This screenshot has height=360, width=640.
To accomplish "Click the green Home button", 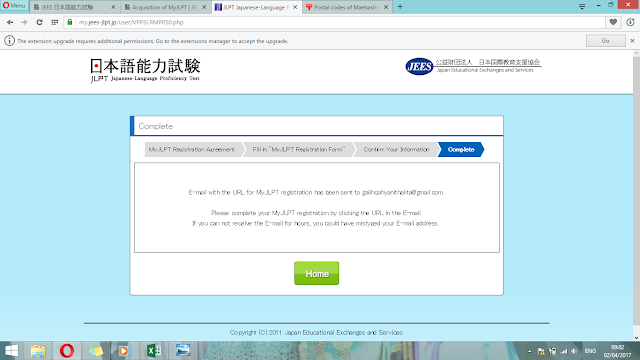I will (316, 273).
